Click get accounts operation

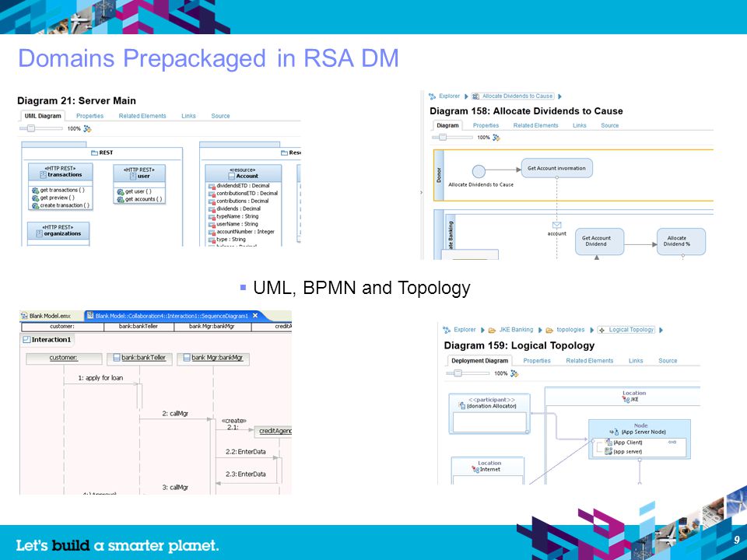(x=139, y=199)
